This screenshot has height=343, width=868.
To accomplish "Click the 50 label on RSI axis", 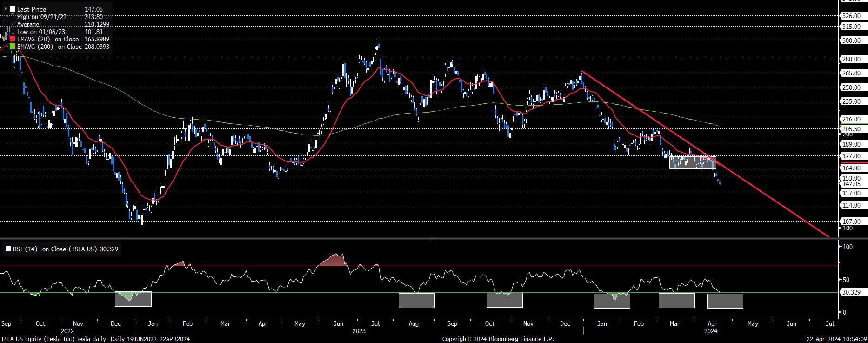I will tap(846, 280).
